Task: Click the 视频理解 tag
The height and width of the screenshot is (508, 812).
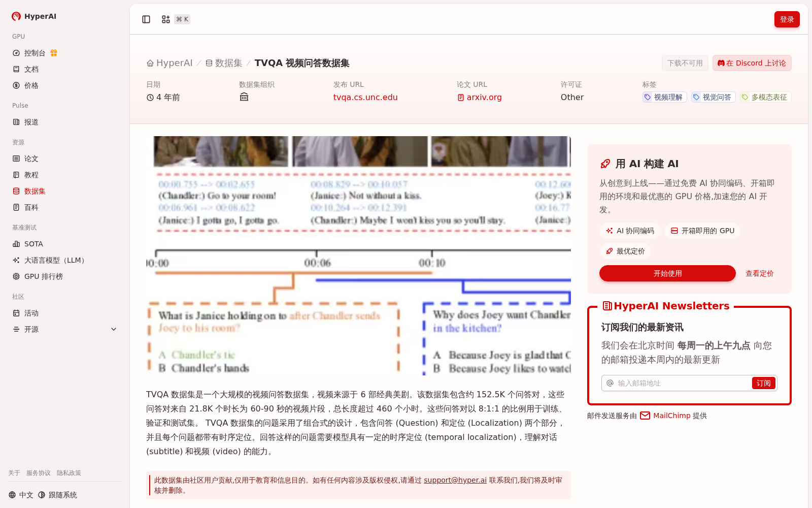Action: tap(664, 97)
